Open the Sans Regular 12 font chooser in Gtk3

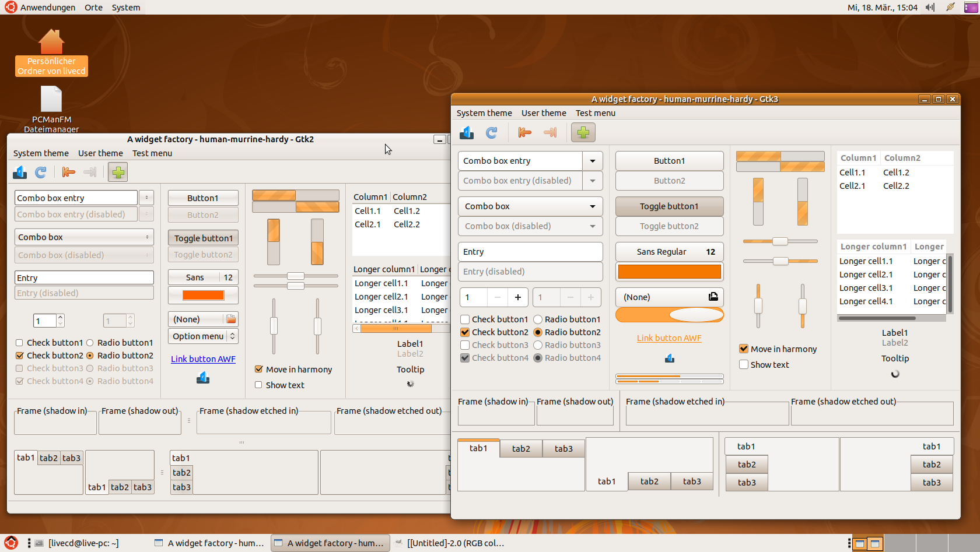pyautogui.click(x=670, y=252)
